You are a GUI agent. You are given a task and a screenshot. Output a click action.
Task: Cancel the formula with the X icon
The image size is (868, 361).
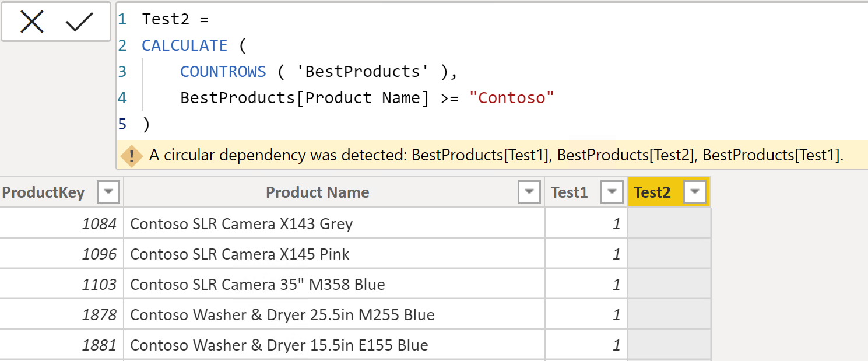pos(32,22)
